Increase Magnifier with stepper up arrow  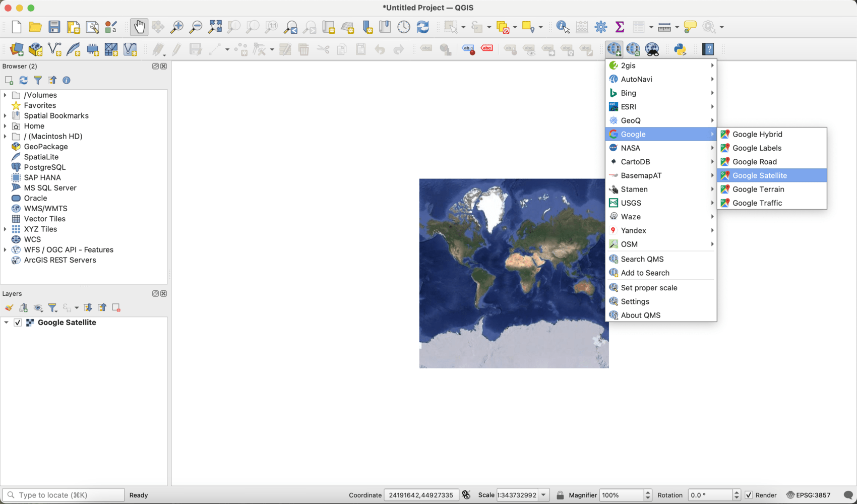tap(648, 492)
